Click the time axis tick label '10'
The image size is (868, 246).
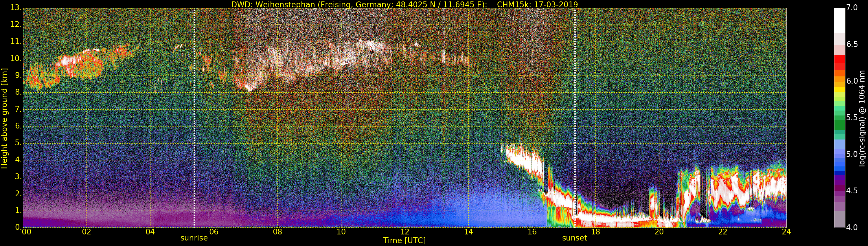(x=341, y=232)
